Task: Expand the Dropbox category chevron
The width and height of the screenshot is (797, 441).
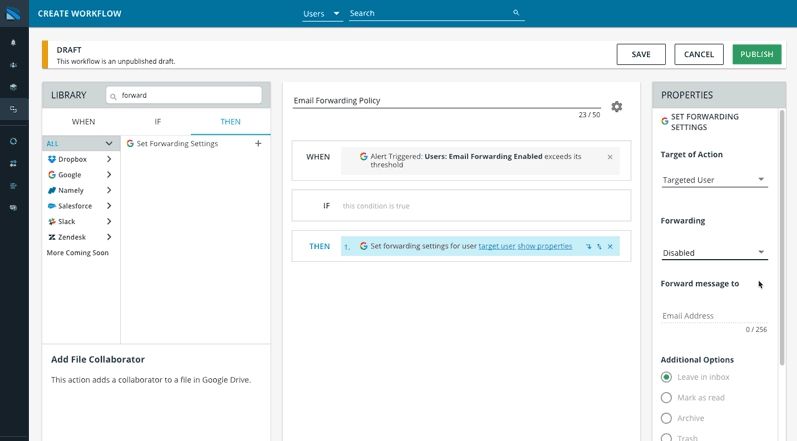Action: [109, 159]
